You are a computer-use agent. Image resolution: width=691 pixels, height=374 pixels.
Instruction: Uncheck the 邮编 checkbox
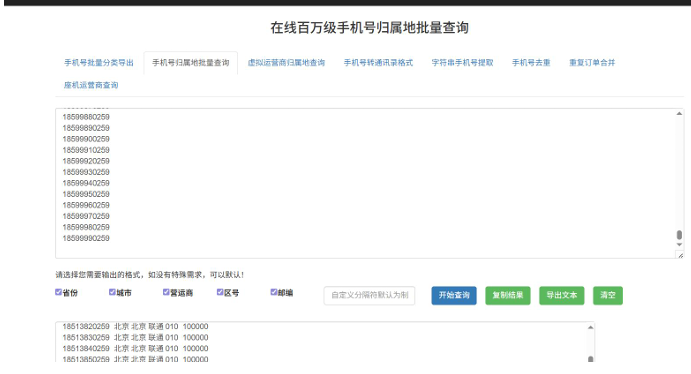point(274,292)
